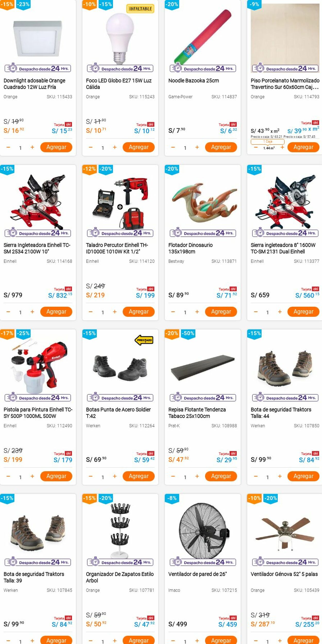Click the Infaltable badge on Foco LED
Viewport: 322px width, 644px height.
click(x=140, y=9)
